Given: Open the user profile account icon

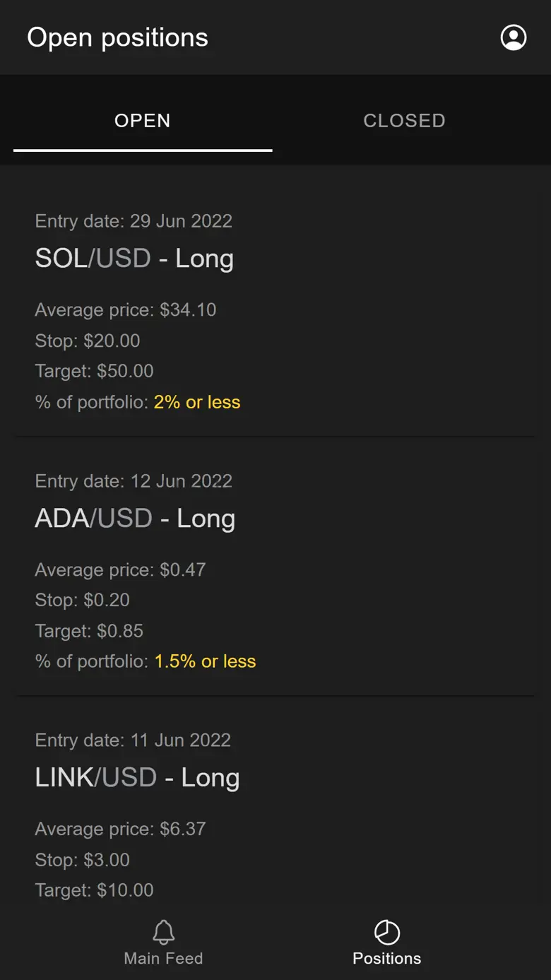Looking at the screenshot, I should [514, 37].
